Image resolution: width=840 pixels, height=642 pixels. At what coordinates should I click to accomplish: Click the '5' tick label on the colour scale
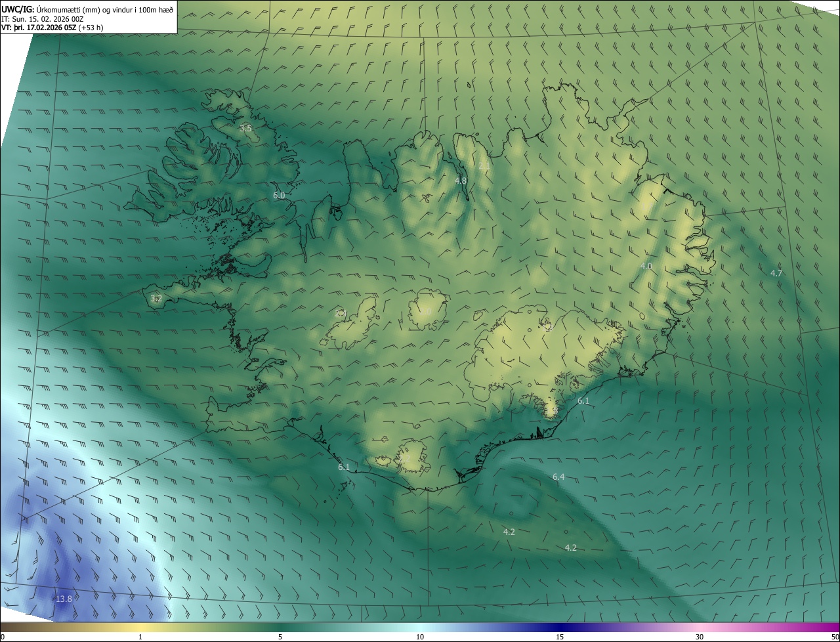(280, 637)
